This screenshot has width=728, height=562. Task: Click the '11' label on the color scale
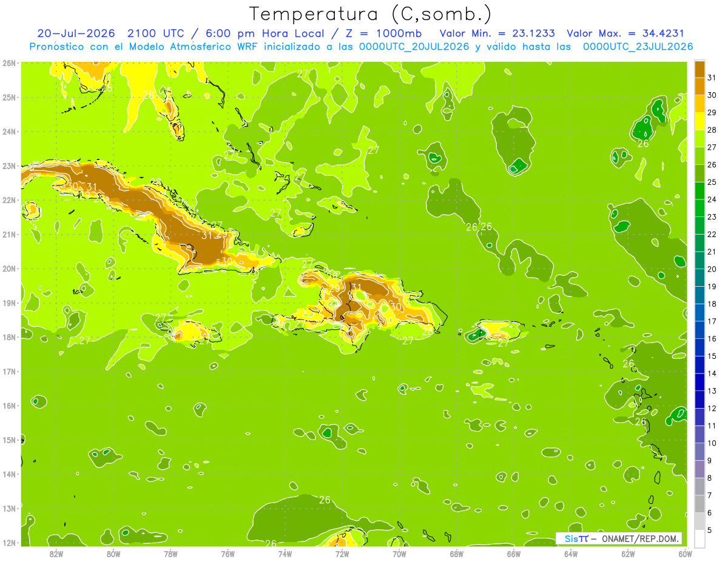(x=712, y=426)
